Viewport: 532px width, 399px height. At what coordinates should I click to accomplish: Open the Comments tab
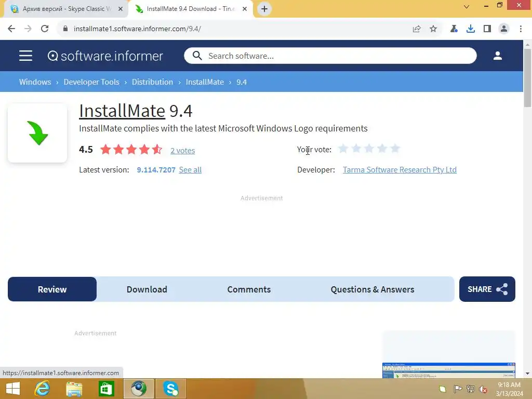point(249,289)
